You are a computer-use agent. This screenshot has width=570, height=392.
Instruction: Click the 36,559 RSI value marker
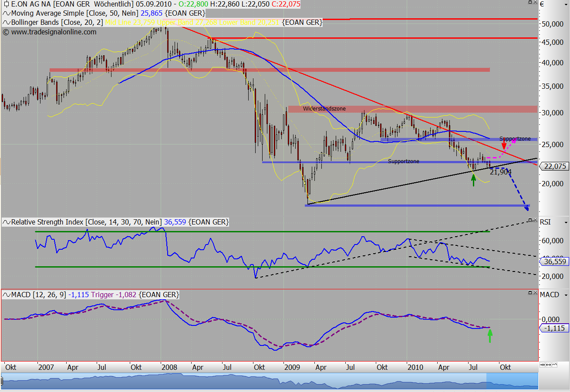click(554, 261)
